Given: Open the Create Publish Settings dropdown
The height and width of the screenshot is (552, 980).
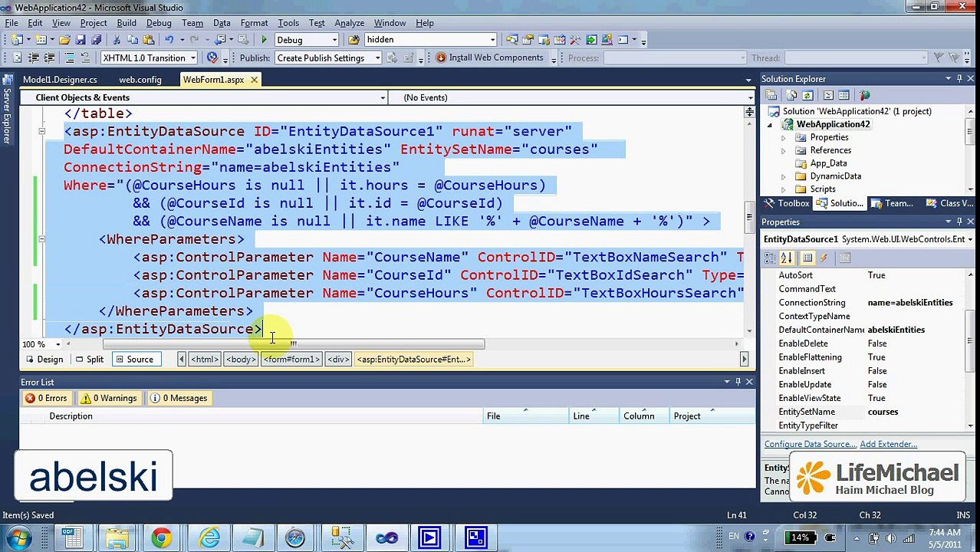Looking at the screenshot, I should [377, 58].
